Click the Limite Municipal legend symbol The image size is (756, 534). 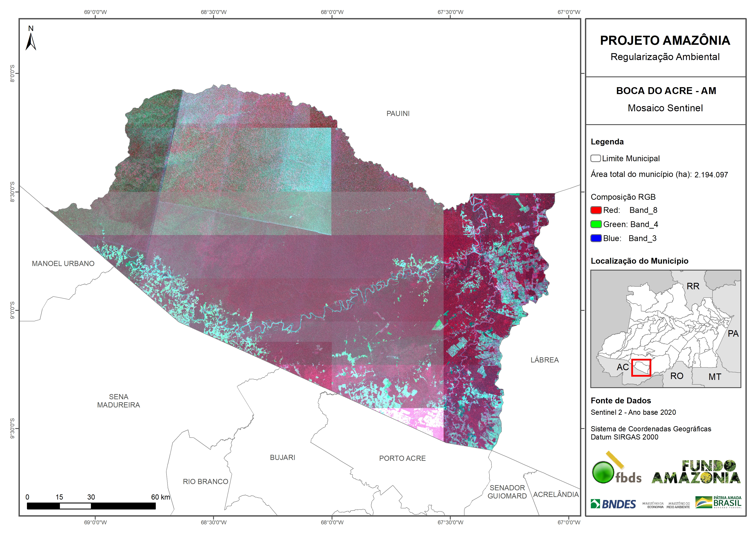595,159
